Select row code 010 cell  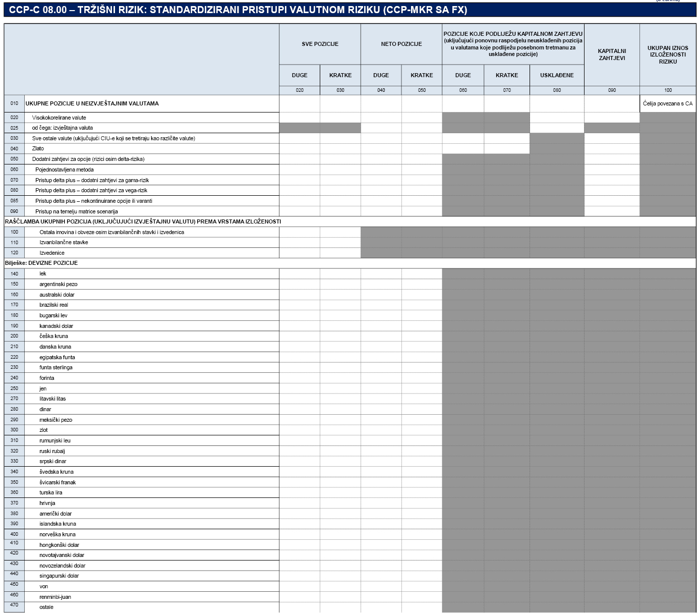(x=14, y=103)
